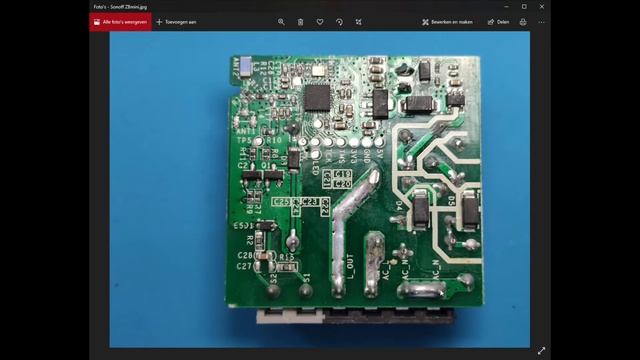Click the 'Delen' share button
The width and height of the screenshot is (640, 360).
coord(498,22)
